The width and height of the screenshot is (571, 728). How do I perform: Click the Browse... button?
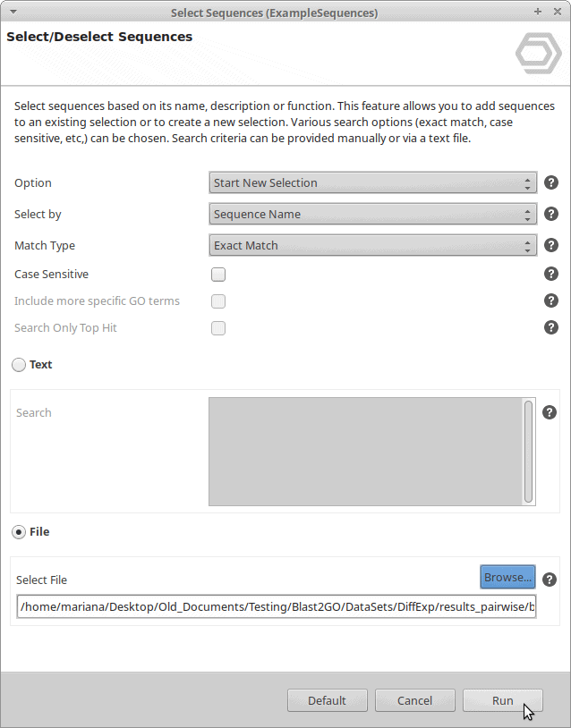507,577
